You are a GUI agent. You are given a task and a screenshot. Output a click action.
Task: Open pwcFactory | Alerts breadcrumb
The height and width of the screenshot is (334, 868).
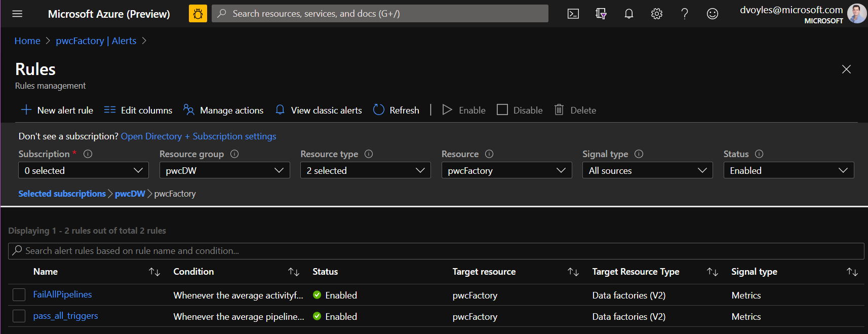coord(96,41)
